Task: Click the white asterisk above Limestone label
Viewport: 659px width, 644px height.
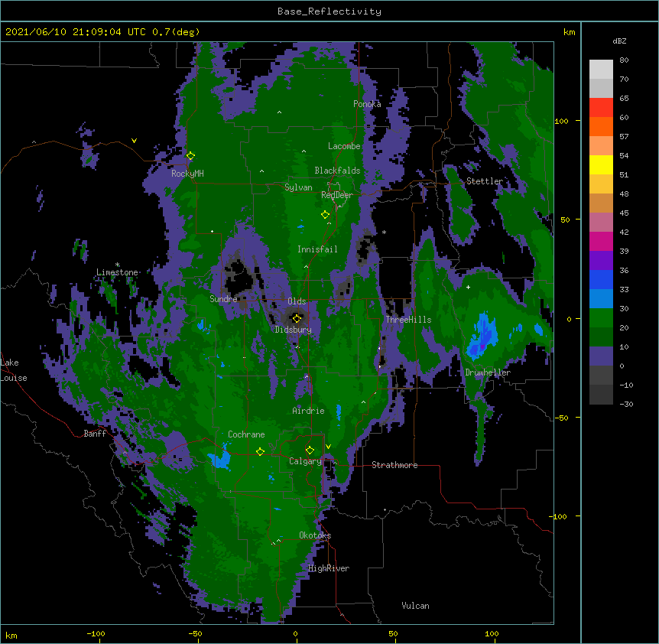Action: pos(117,265)
